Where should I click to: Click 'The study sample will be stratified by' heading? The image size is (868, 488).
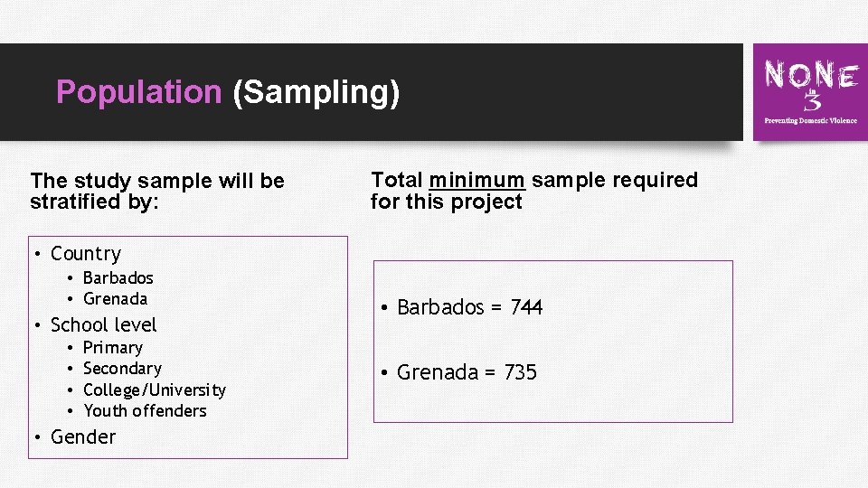pyautogui.click(x=156, y=191)
